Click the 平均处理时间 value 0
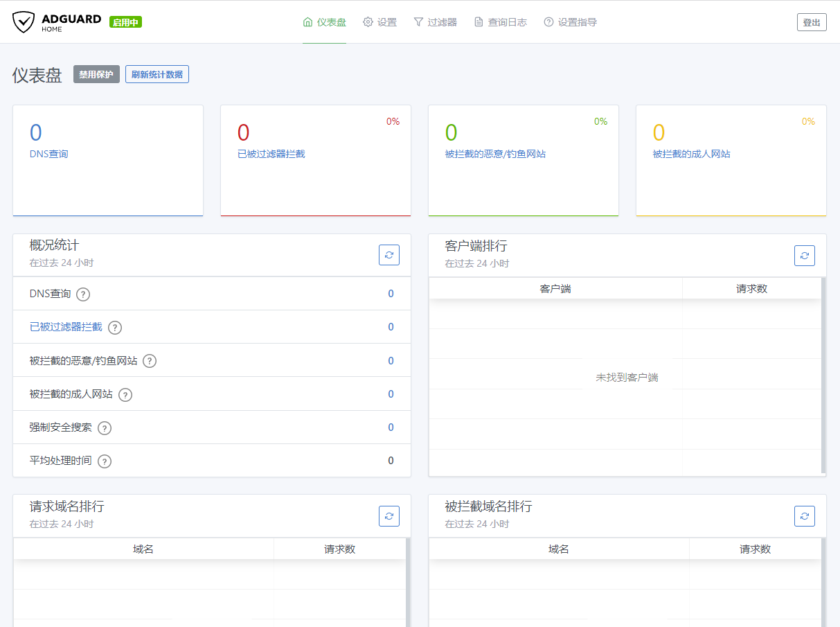This screenshot has height=627, width=840. pyautogui.click(x=391, y=461)
